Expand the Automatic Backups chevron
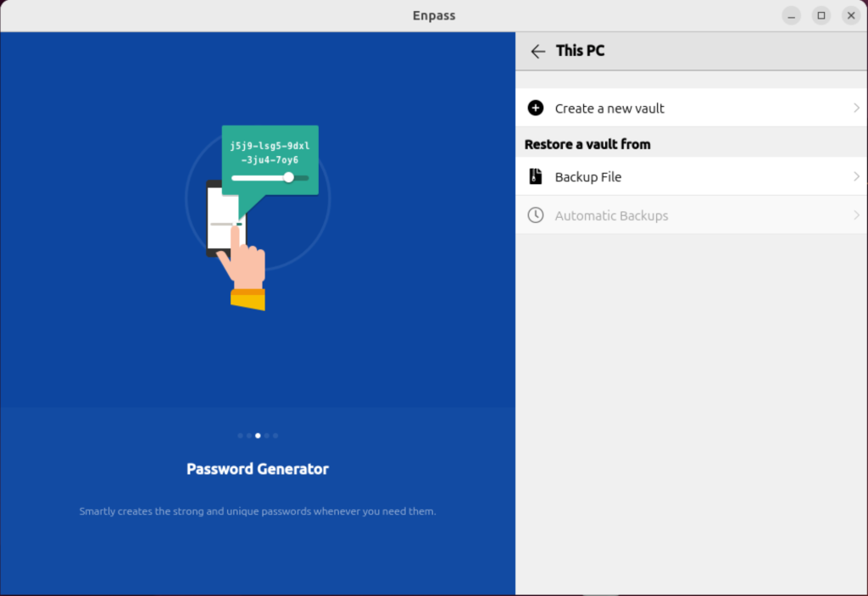The height and width of the screenshot is (596, 868). point(856,214)
